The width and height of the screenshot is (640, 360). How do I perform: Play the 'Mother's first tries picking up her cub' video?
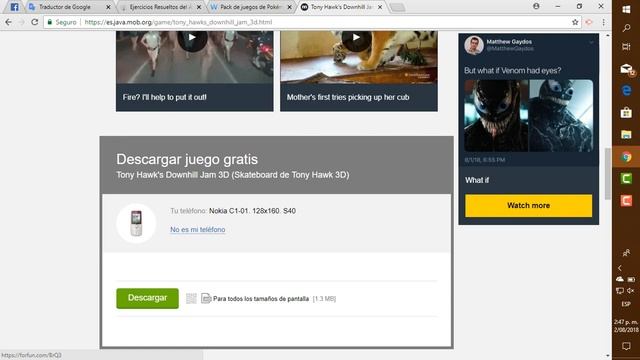[356, 38]
